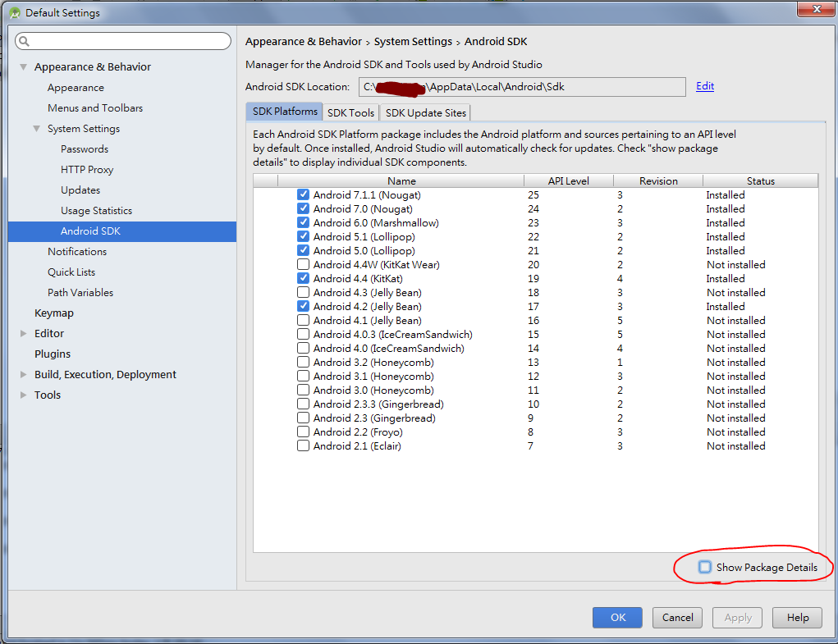Click the OK button
838x644 pixels.
[x=617, y=617]
